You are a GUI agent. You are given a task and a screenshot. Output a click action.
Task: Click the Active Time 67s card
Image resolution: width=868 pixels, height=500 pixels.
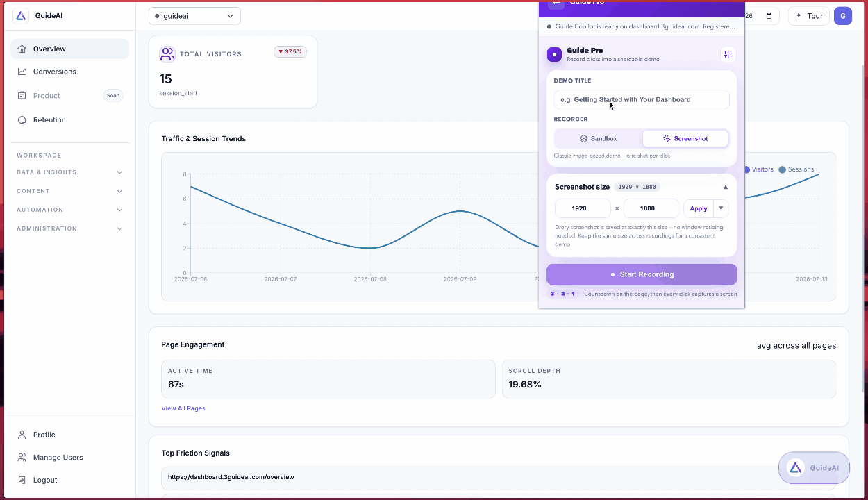(x=328, y=378)
